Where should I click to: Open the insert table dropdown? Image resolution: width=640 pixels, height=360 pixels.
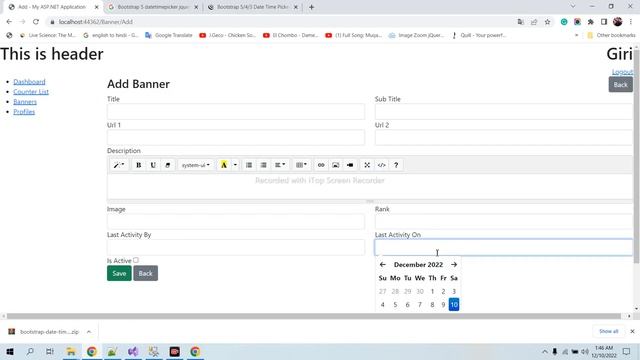(x=301, y=165)
